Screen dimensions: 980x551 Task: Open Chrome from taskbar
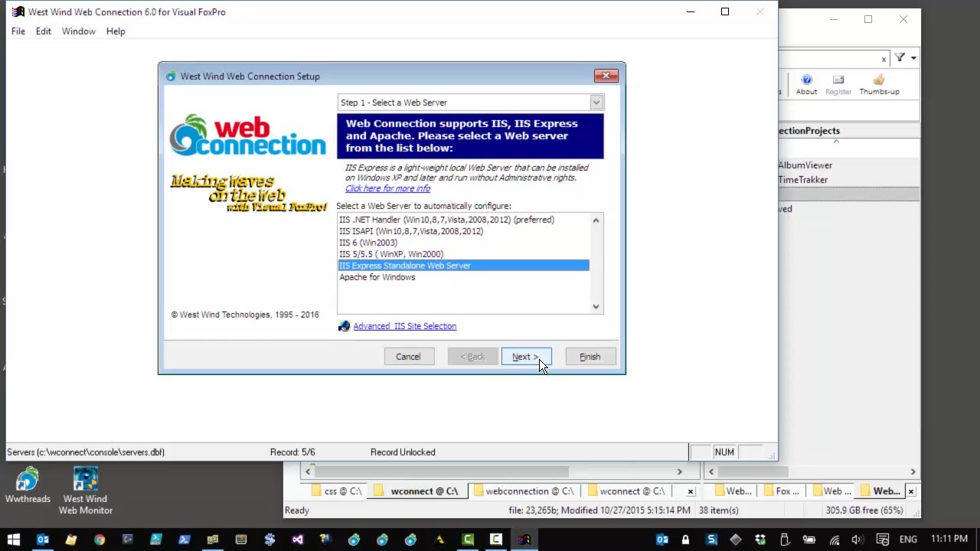pos(100,540)
